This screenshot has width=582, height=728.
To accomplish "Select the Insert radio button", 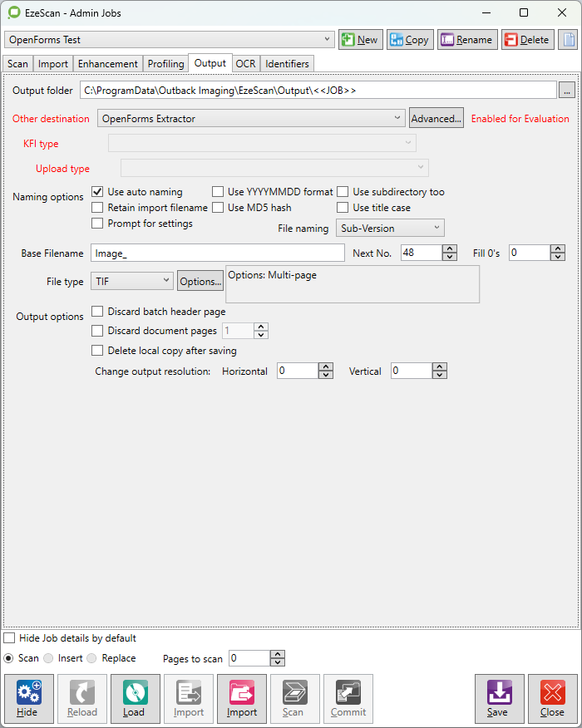I will tap(48, 658).
